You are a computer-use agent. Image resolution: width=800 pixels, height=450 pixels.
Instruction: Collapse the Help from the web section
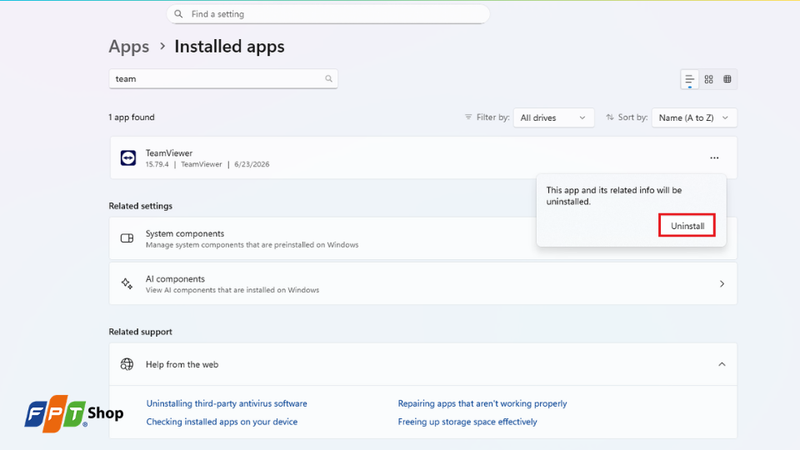pyautogui.click(x=722, y=364)
